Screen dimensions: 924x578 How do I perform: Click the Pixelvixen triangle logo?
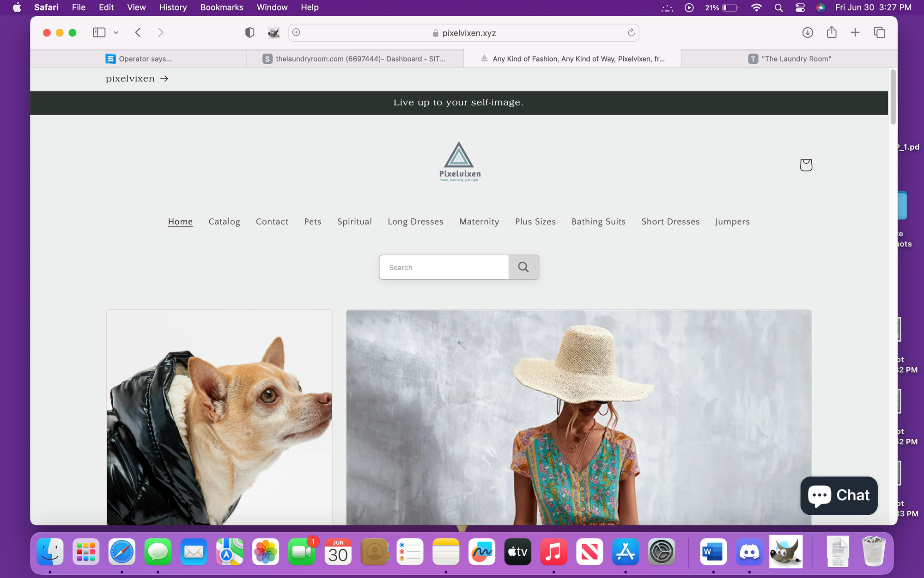click(459, 161)
